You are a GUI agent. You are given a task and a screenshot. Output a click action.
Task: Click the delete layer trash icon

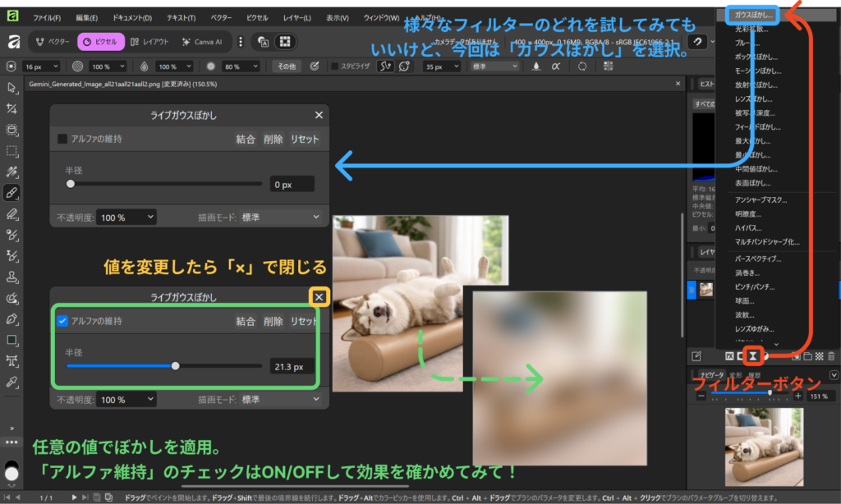coord(831,355)
